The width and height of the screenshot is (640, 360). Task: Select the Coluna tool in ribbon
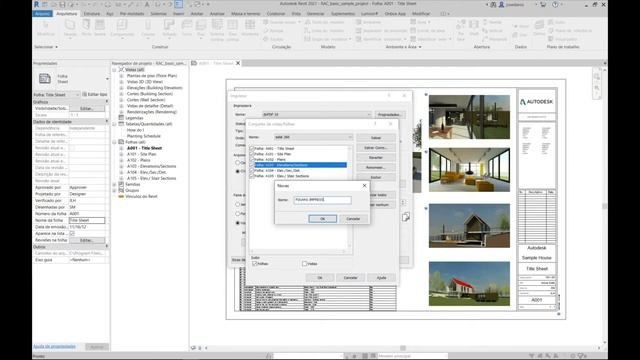(148, 28)
